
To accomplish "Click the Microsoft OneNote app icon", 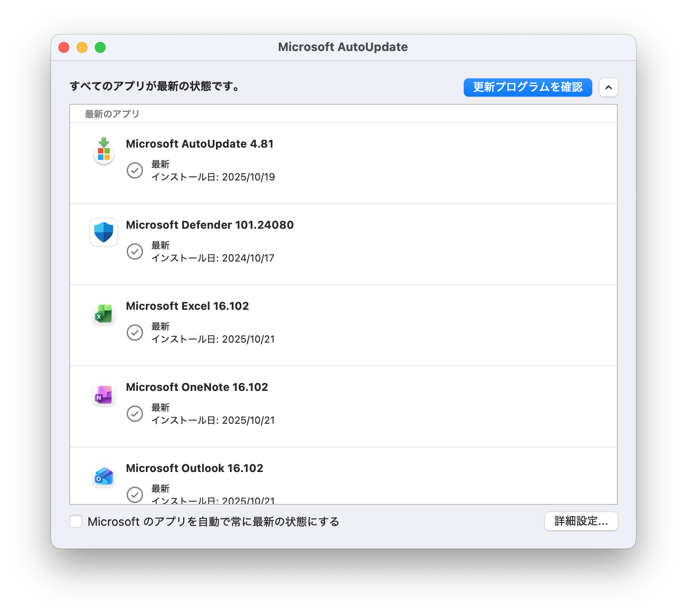I will coord(104,395).
